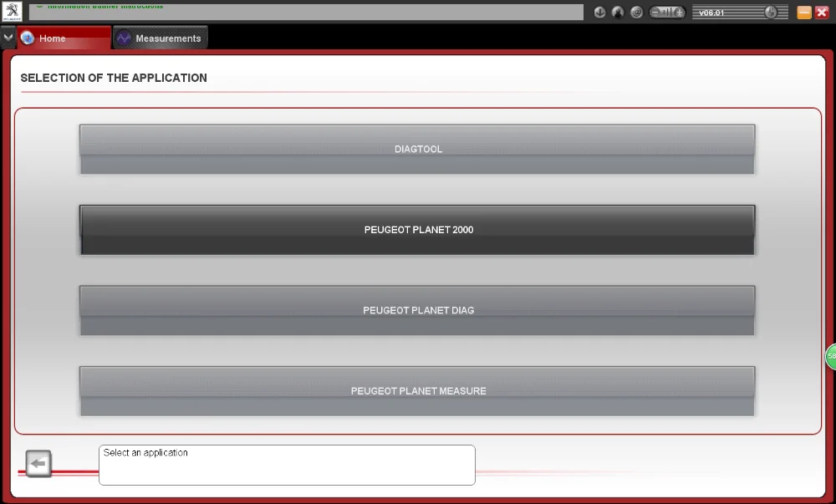Close the application with the red X
This screenshot has height=504, width=836.
822,13
